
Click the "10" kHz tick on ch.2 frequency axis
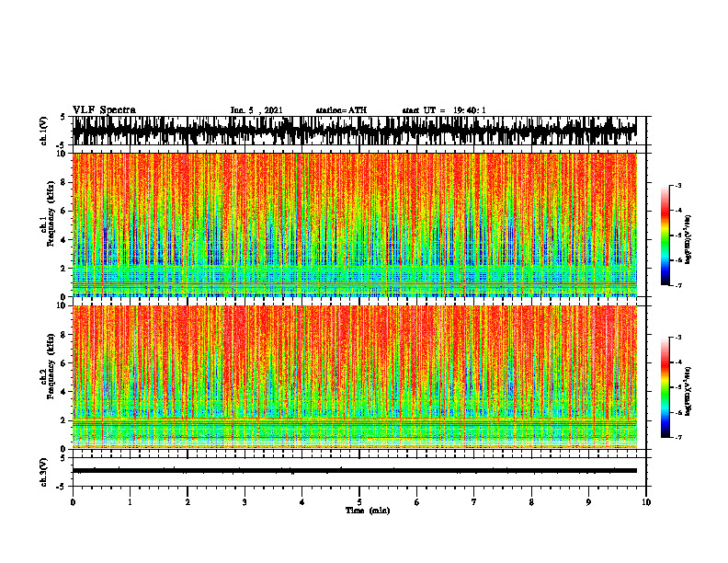coord(63,305)
